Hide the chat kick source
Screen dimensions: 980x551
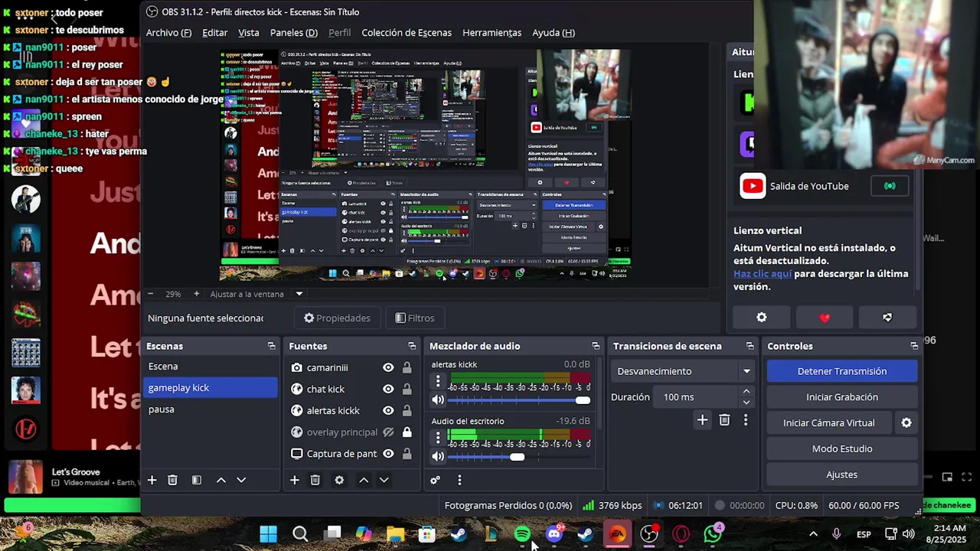point(388,389)
